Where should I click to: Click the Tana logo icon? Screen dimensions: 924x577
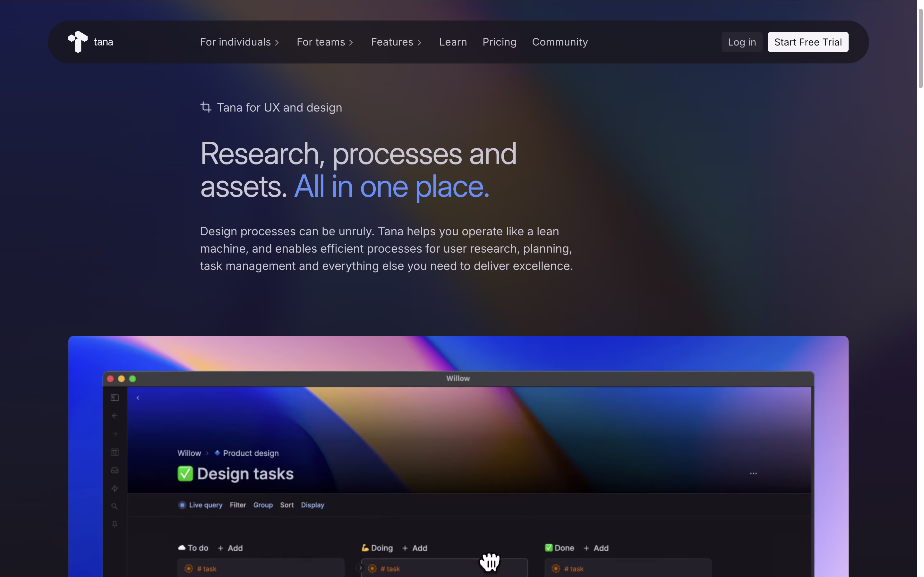click(78, 42)
